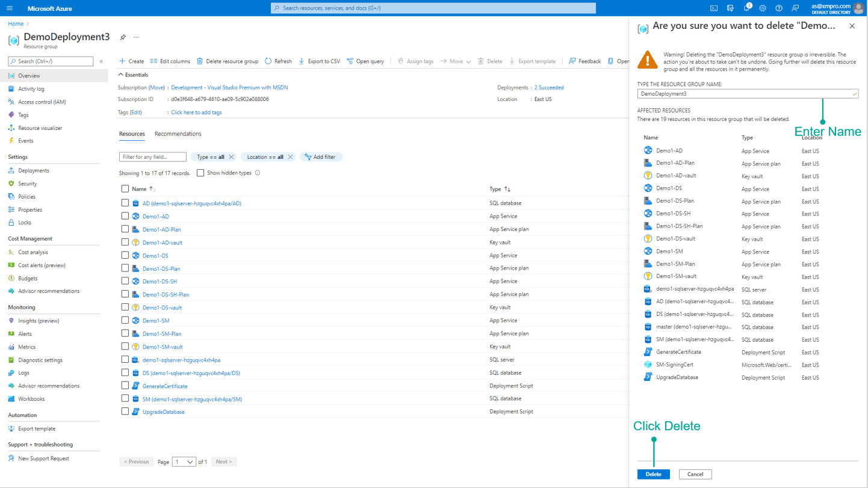Open the top bar feedback icon
The width and height of the screenshot is (868, 488).
click(x=795, y=8)
